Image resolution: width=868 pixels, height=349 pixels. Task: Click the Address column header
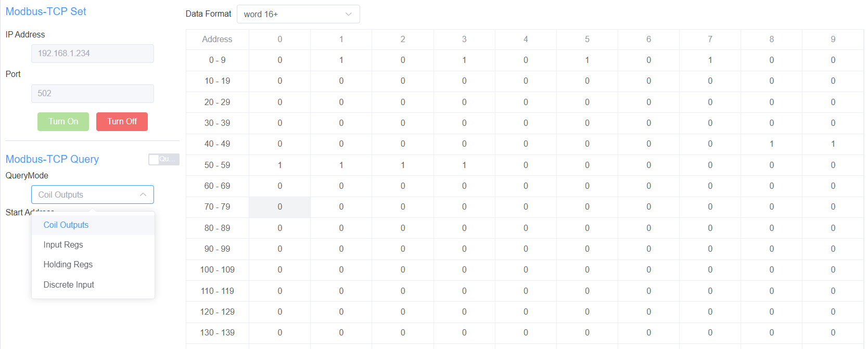pyautogui.click(x=217, y=40)
